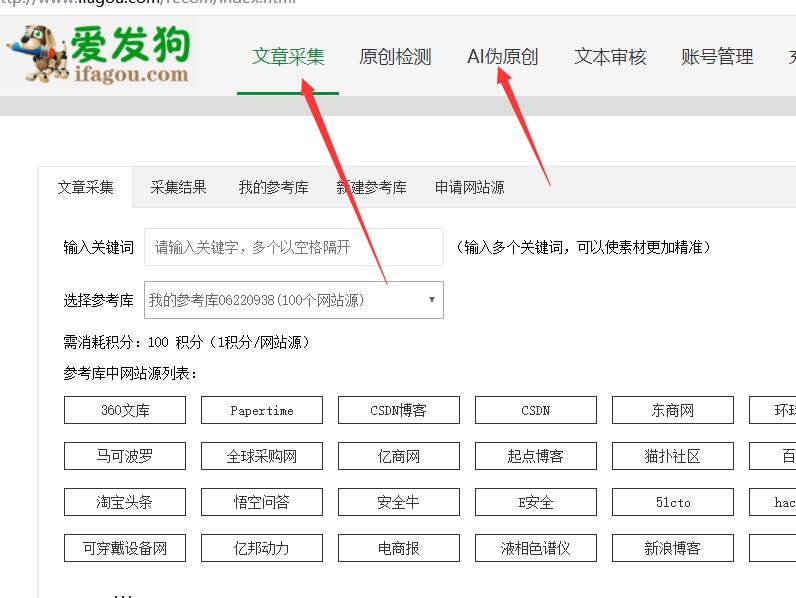This screenshot has width=796, height=598.
Task: Expand the 选择参考库 dropdown
Action: pos(293,300)
